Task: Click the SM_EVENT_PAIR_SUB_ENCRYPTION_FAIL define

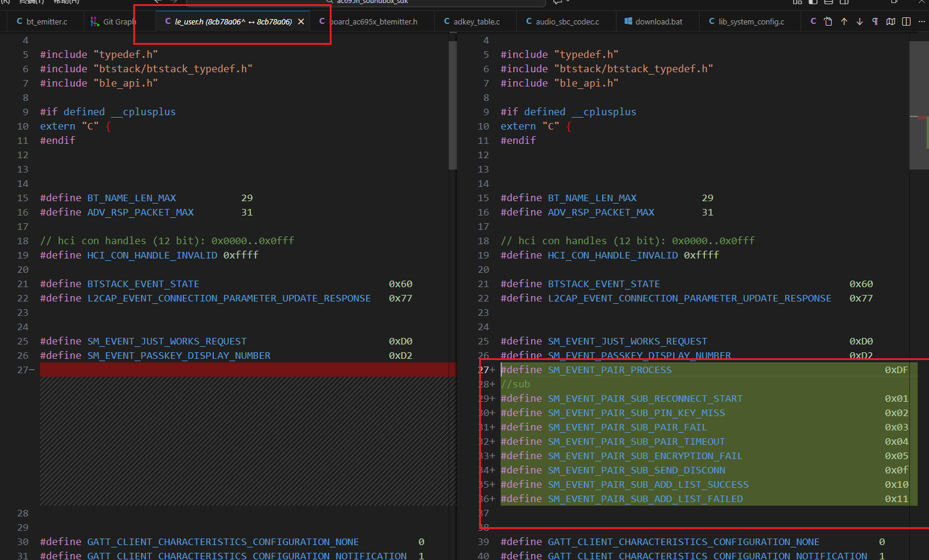Action: point(645,456)
